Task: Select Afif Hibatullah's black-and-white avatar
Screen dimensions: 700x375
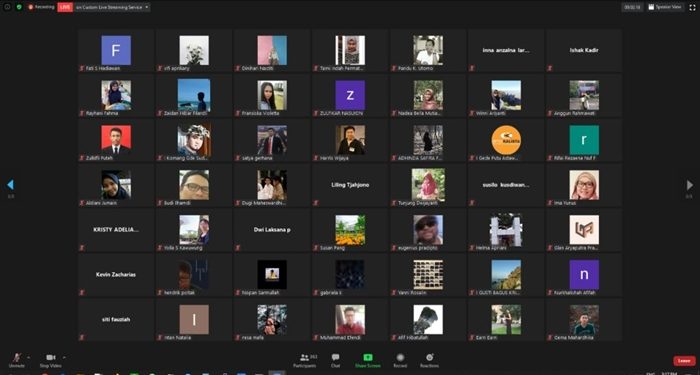Action: (x=428, y=320)
